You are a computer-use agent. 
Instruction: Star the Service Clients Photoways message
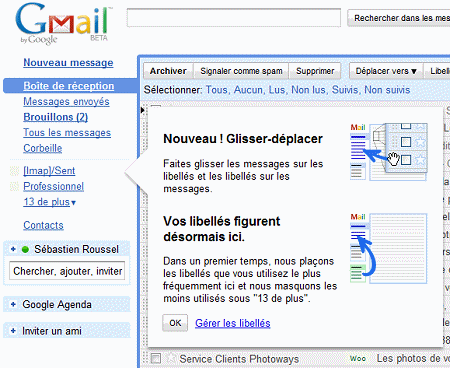(x=171, y=358)
